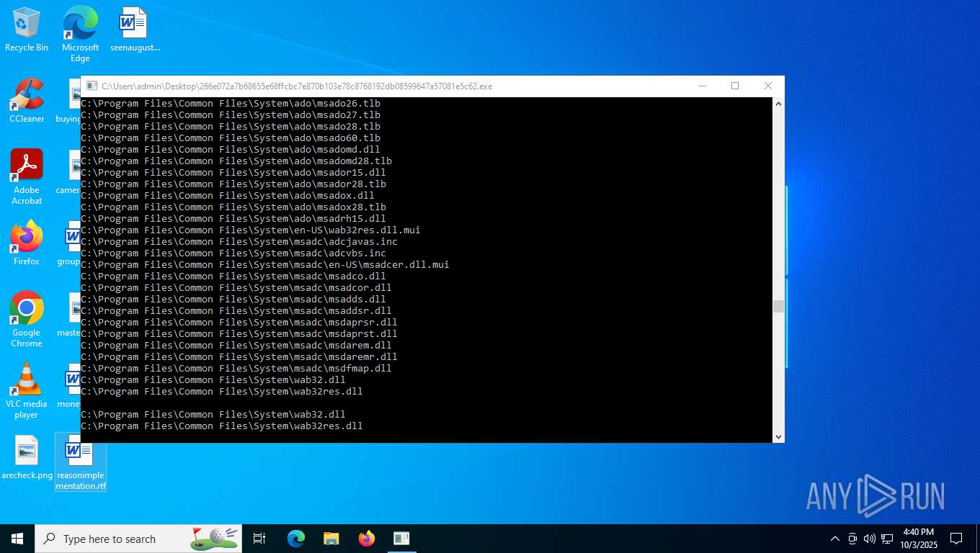
Task: Open the Recycle Bin desktop icon
Action: pos(27,30)
